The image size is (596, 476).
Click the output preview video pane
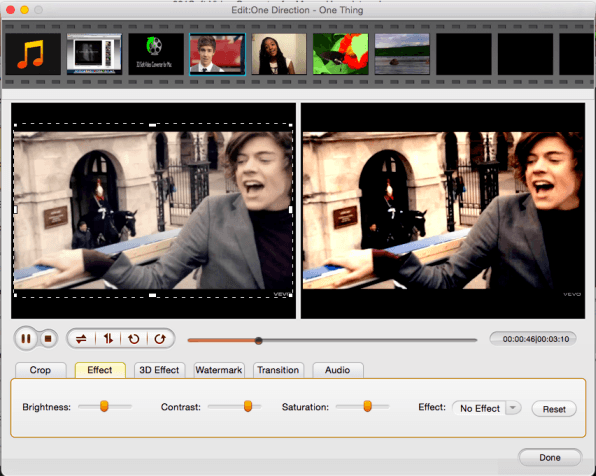click(443, 211)
